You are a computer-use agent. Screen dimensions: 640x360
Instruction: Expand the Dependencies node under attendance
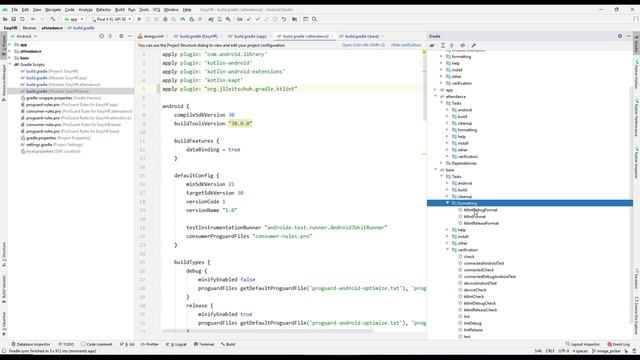[442, 163]
